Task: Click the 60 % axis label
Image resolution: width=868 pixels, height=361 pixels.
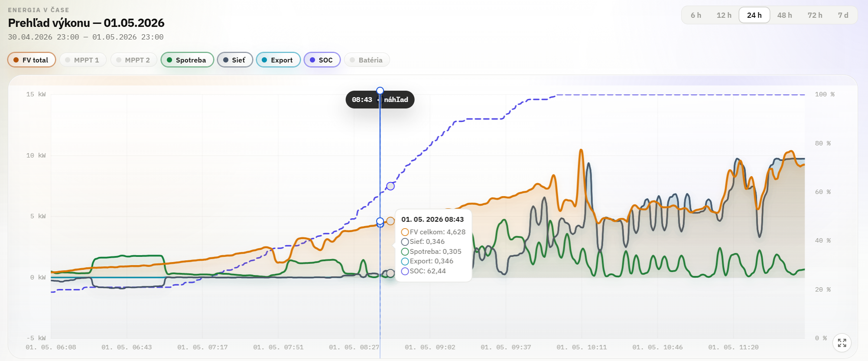Action: (823, 192)
